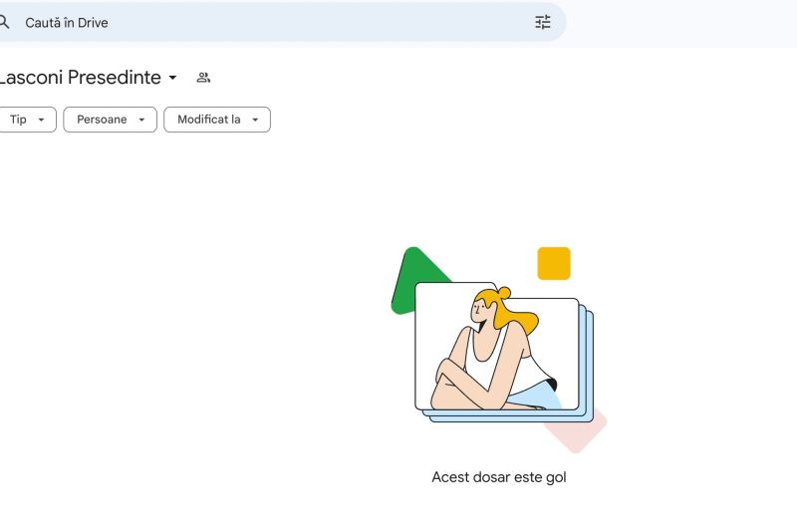The image size is (797, 532).
Task: Click the yellow square in the illustration
Action: 554,263
